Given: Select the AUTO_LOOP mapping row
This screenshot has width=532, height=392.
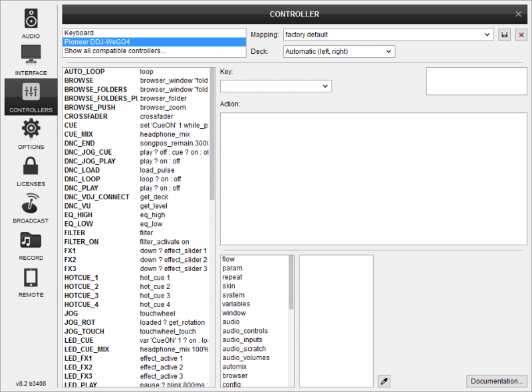Looking at the screenshot, I should [x=136, y=72].
